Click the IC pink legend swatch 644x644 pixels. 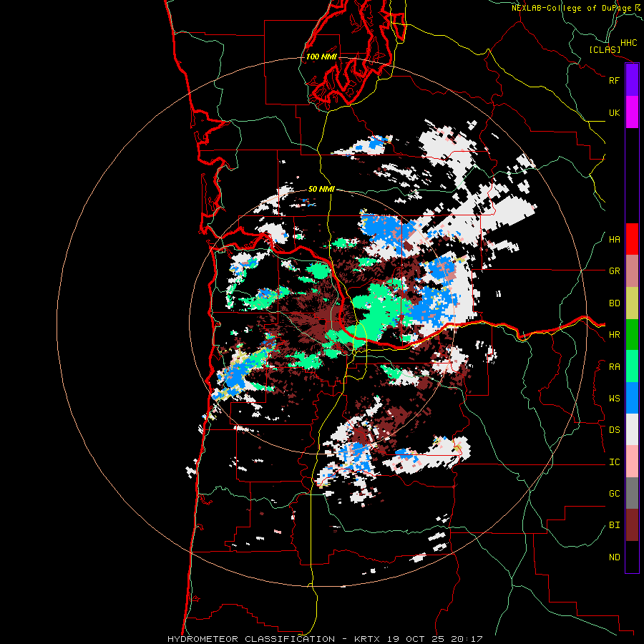click(632, 462)
